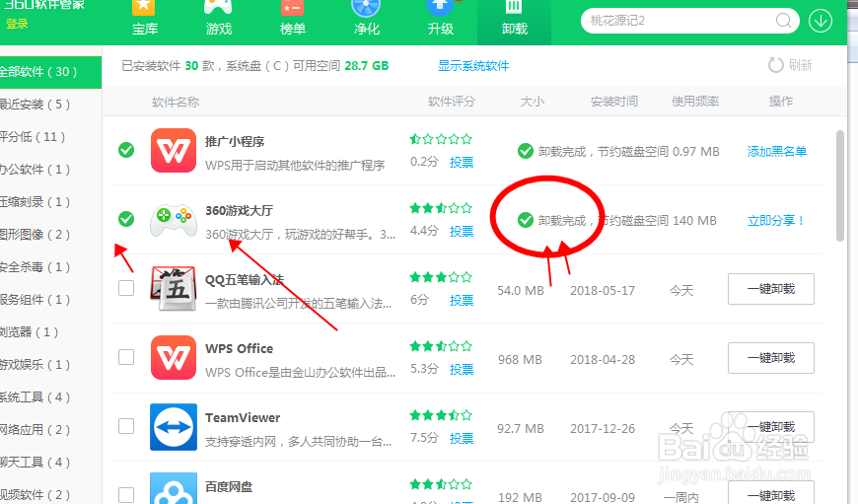The image size is (858, 504).
Task: Click 投票 link for TeamViewer
Action: tap(462, 438)
